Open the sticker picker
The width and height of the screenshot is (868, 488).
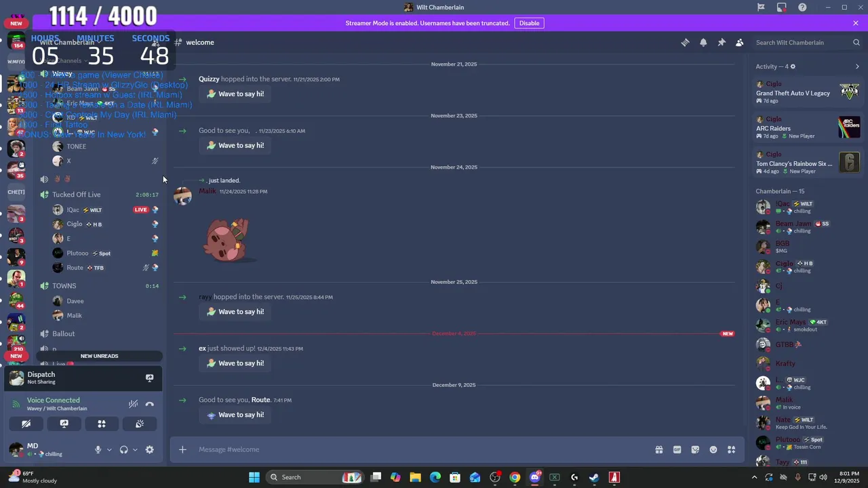[695, 449]
